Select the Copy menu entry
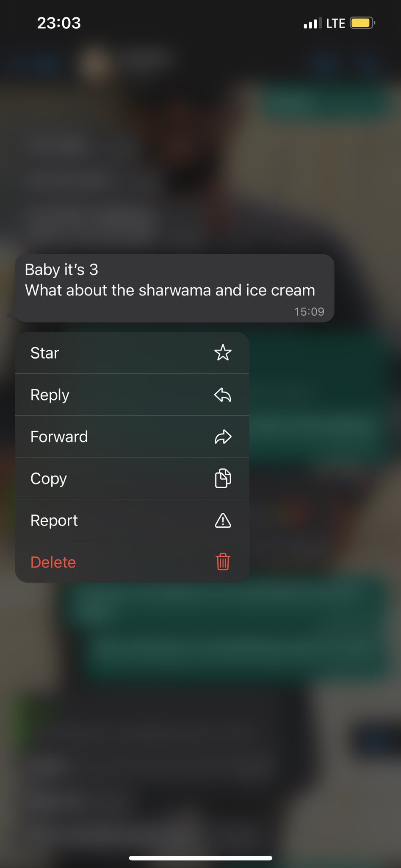The width and height of the screenshot is (401, 868). [132, 479]
